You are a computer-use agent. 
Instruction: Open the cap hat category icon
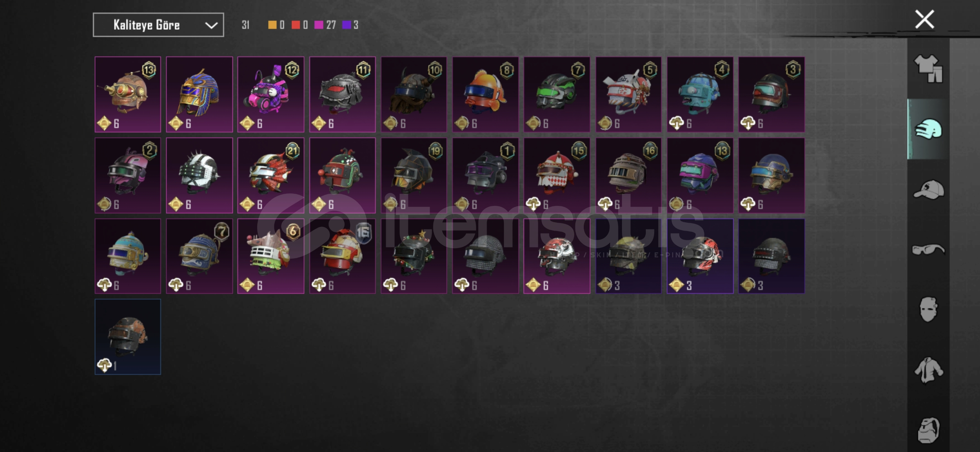pyautogui.click(x=928, y=190)
